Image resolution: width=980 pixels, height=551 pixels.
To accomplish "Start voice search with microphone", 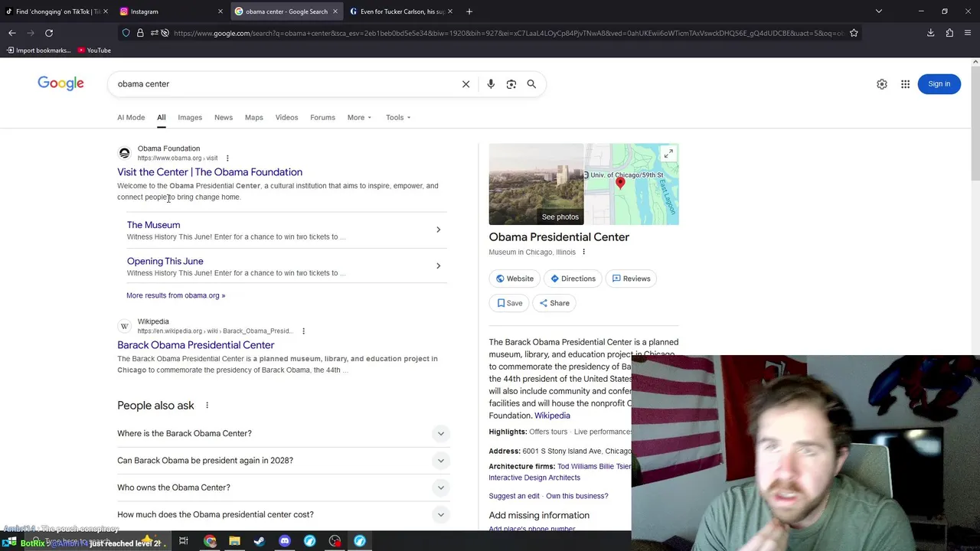I will [491, 84].
